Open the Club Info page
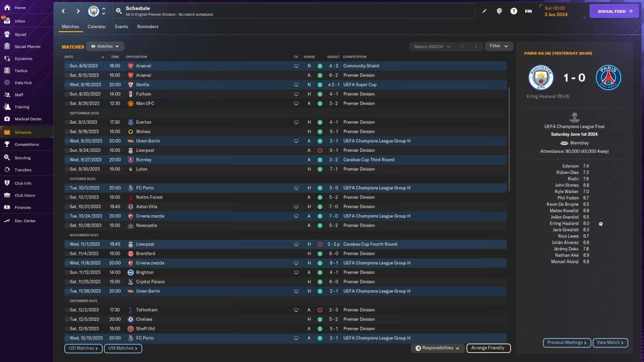 [x=23, y=184]
